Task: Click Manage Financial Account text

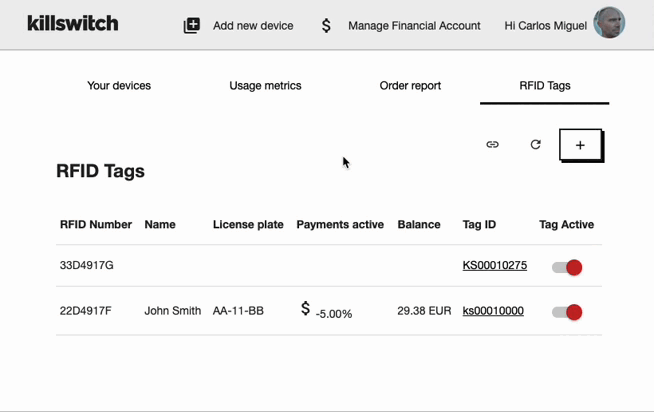Action: [414, 26]
